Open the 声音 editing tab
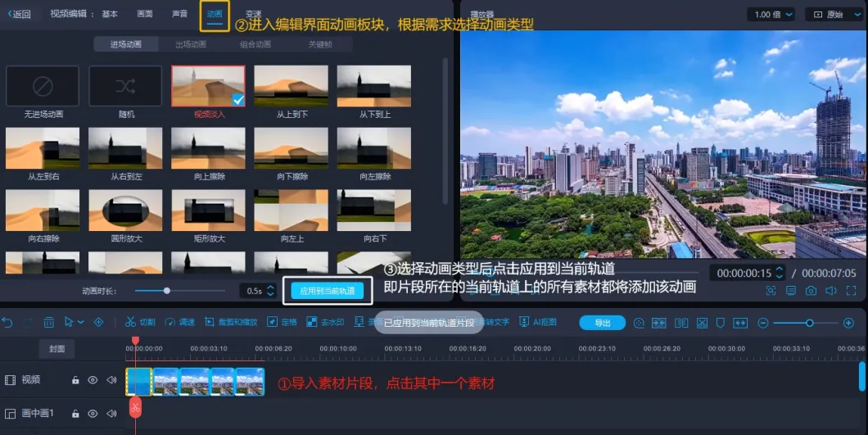 click(x=179, y=14)
